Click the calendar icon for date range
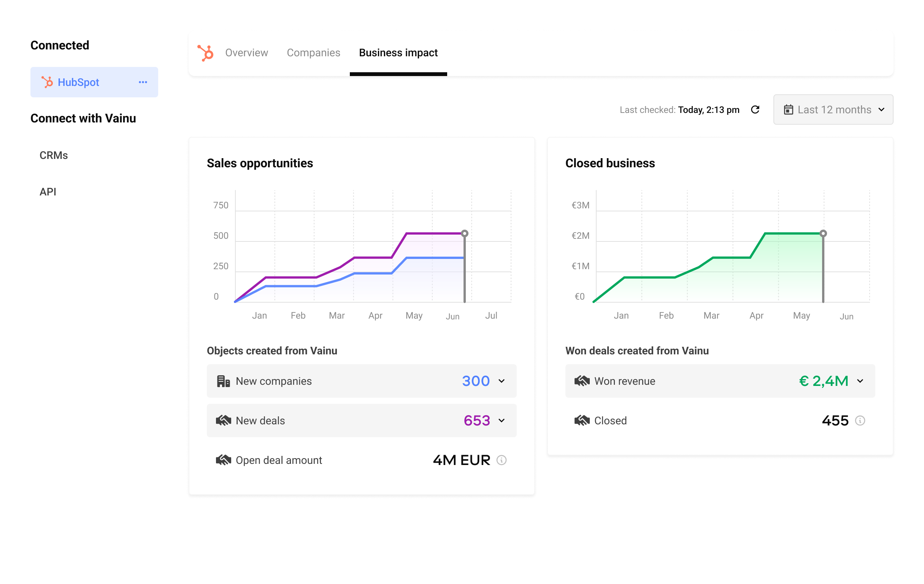924x584 pixels. (787, 109)
